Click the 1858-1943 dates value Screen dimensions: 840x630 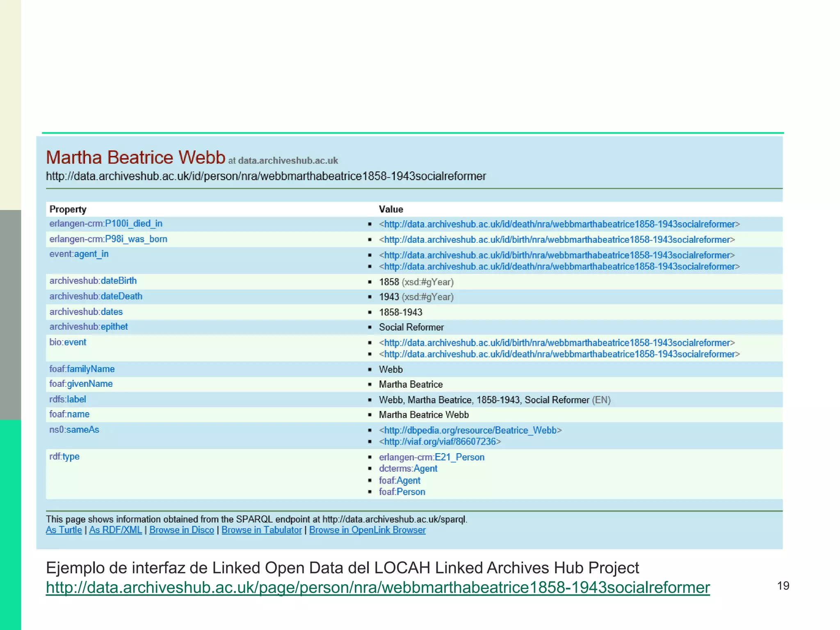tap(400, 313)
